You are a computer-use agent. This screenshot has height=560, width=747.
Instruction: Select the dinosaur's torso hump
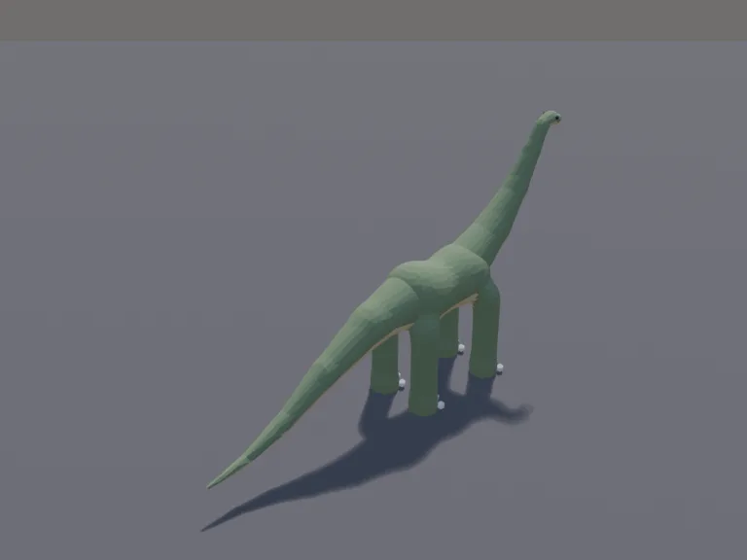[441, 281]
